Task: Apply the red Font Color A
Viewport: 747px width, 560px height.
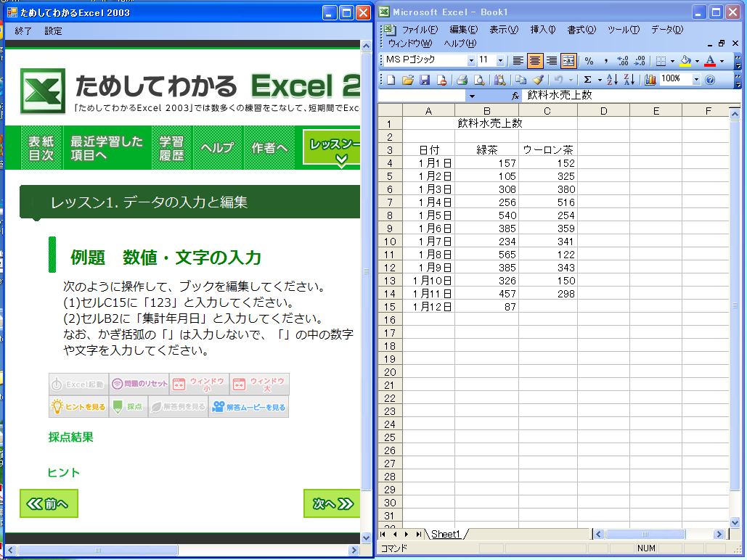Action: pyautogui.click(x=710, y=61)
